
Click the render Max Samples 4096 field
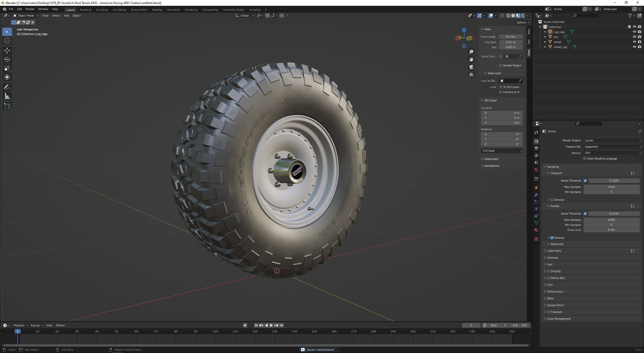coord(612,220)
